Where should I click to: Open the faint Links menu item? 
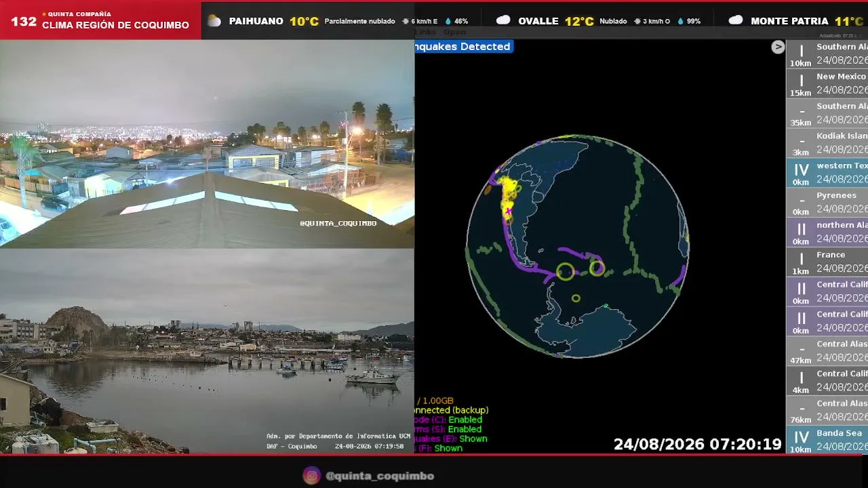[426, 32]
